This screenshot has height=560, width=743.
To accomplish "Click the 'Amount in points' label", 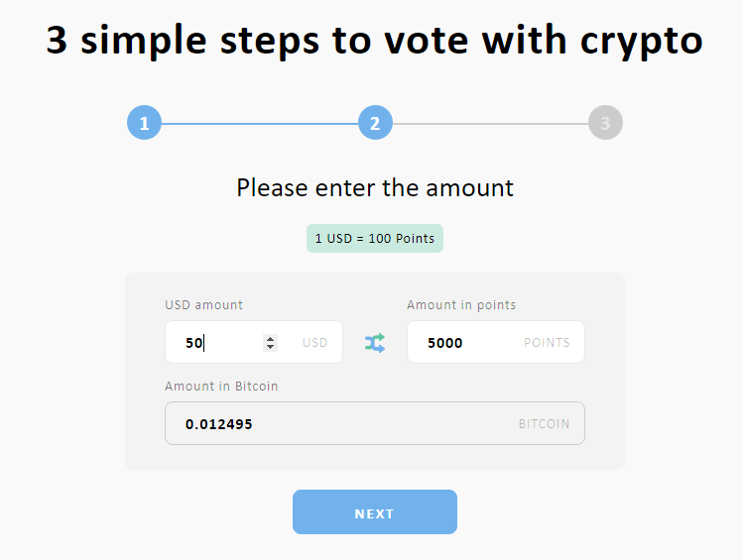I will pos(461,305).
